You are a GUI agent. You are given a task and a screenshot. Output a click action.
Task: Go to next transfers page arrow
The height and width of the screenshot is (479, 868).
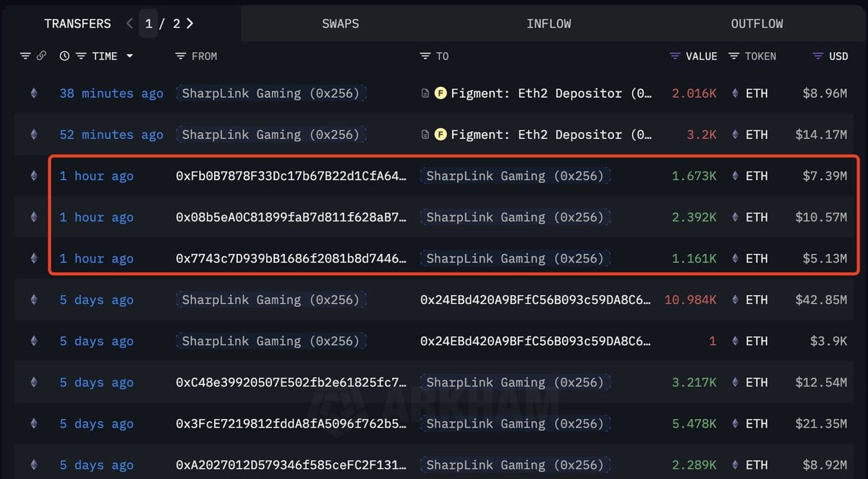point(190,23)
